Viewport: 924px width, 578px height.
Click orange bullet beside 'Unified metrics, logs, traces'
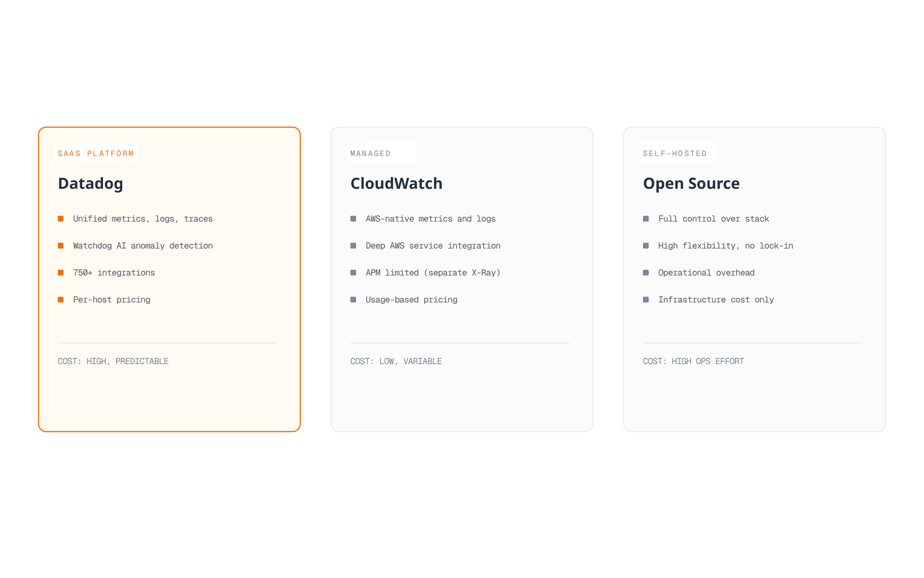(61, 219)
